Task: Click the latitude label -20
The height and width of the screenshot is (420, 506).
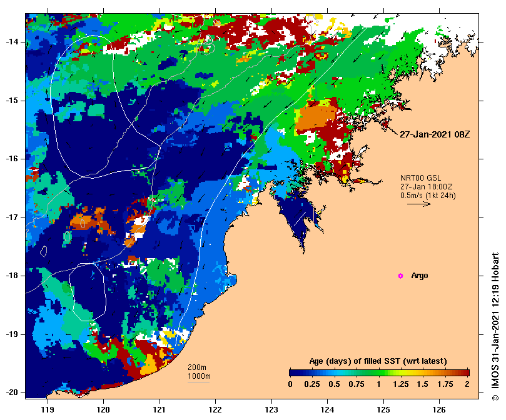Action: click(x=12, y=392)
